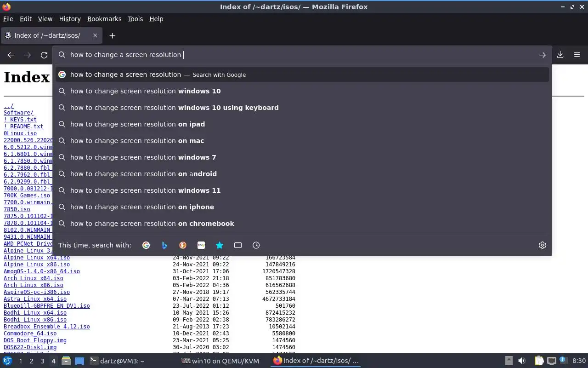Open a new tab with plus button
588x368 pixels.
tap(112, 35)
